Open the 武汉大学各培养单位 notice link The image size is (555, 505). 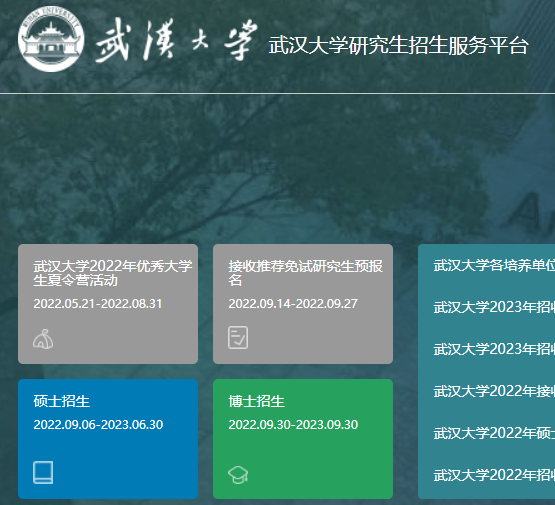(494, 265)
